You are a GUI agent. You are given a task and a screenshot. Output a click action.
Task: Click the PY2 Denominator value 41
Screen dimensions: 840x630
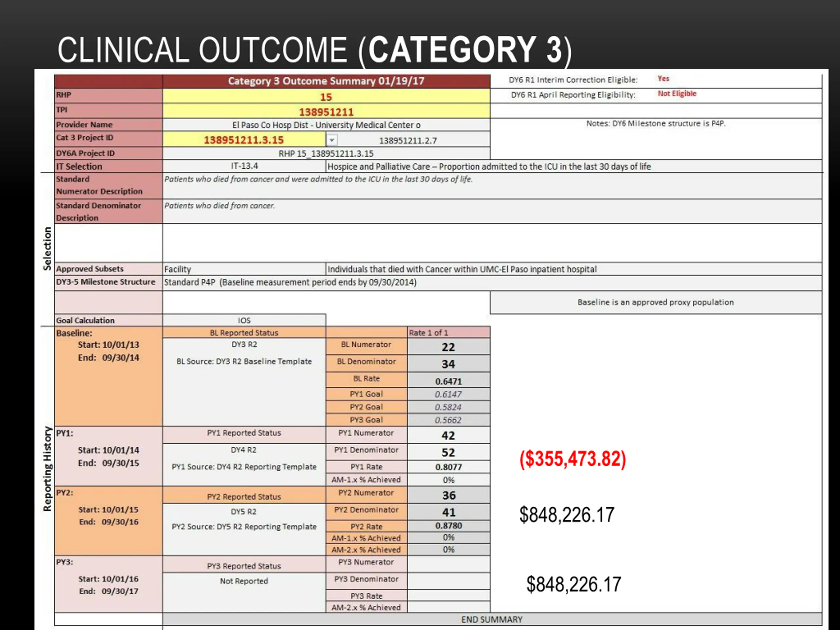coord(449,512)
